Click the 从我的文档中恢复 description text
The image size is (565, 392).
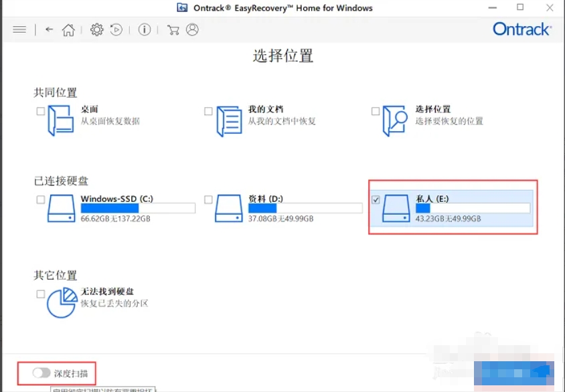coord(282,121)
